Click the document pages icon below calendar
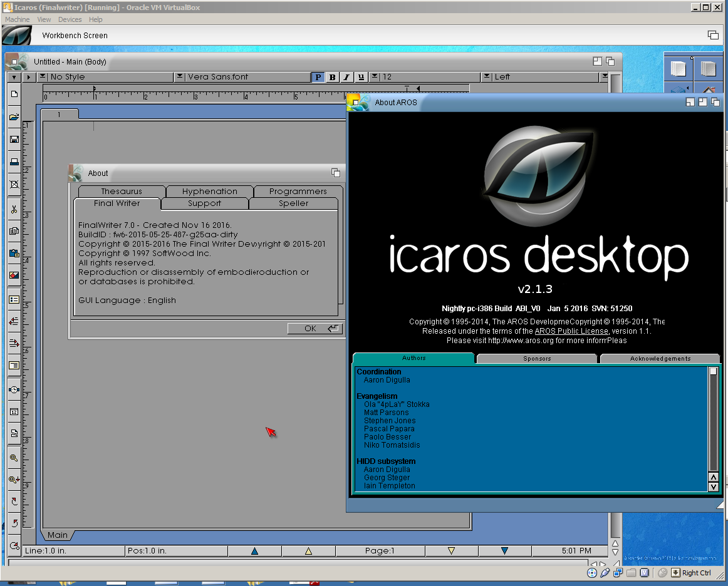The image size is (728, 586). [14, 433]
